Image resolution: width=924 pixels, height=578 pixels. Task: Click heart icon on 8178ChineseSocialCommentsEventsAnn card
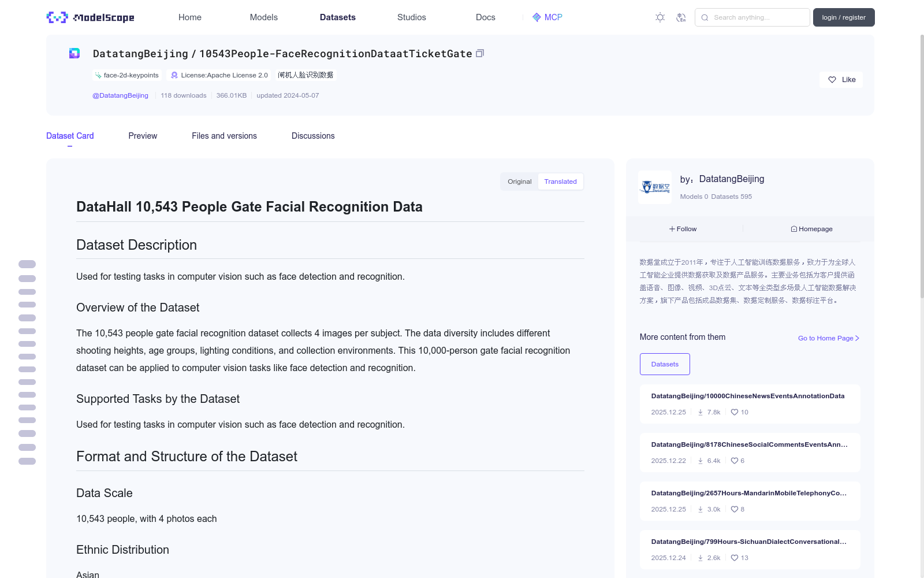coord(735,461)
